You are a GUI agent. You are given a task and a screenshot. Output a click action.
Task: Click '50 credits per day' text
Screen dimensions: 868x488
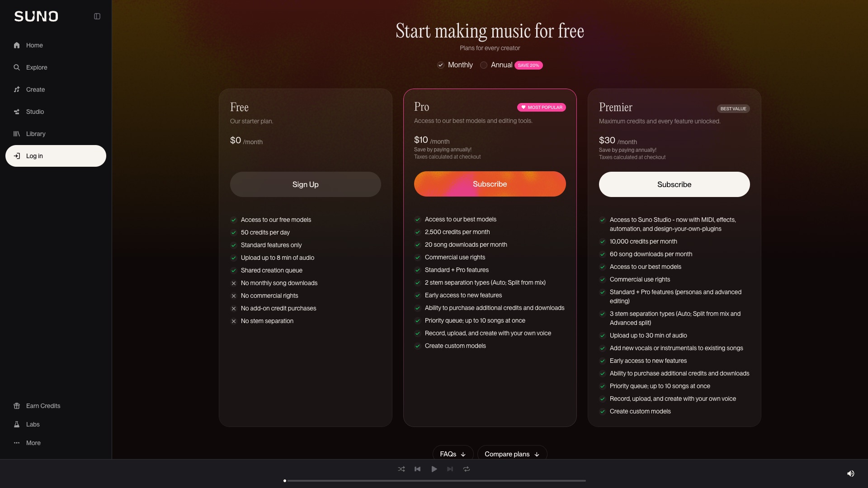point(265,232)
